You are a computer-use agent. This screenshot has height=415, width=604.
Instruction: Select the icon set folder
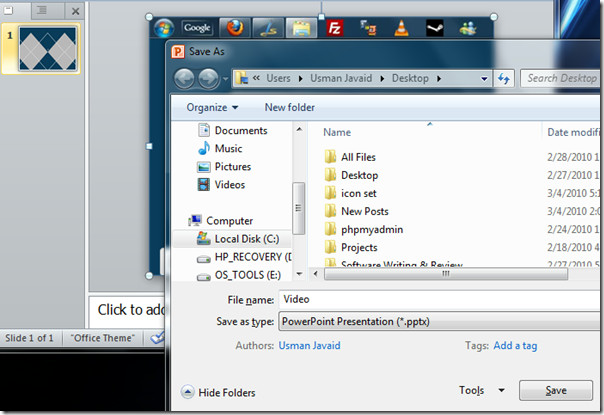[x=351, y=193]
